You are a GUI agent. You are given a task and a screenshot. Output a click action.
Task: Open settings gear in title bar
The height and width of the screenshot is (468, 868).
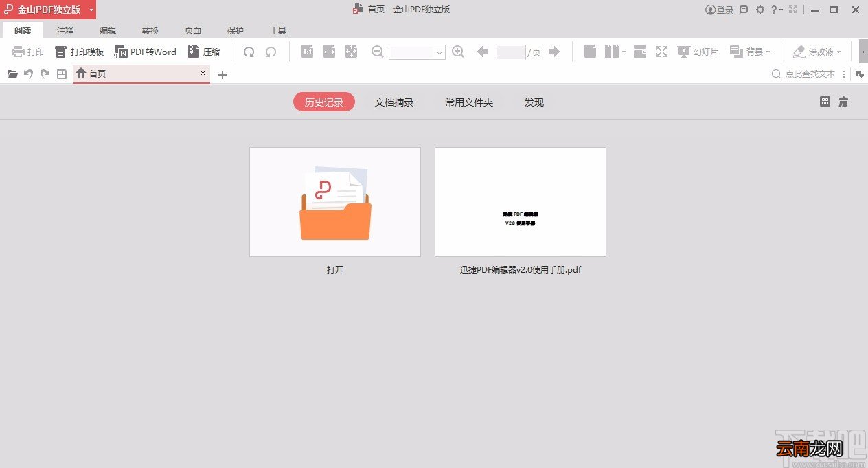(760, 10)
